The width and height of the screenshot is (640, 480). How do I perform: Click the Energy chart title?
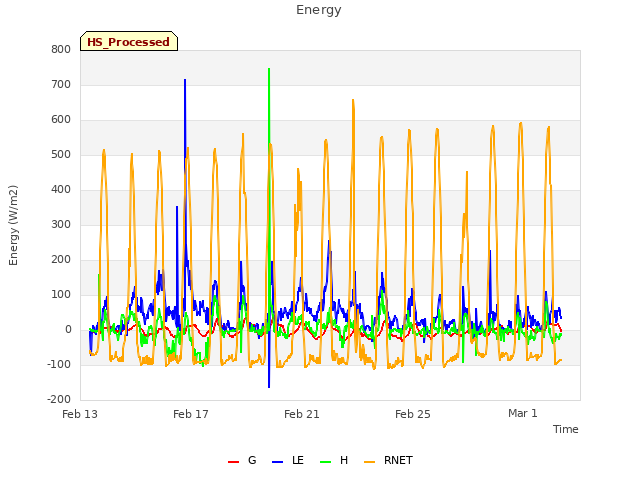319,10
